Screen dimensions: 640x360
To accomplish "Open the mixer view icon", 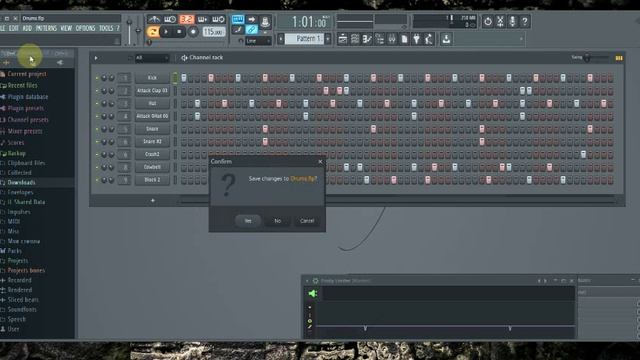I will tap(392, 39).
